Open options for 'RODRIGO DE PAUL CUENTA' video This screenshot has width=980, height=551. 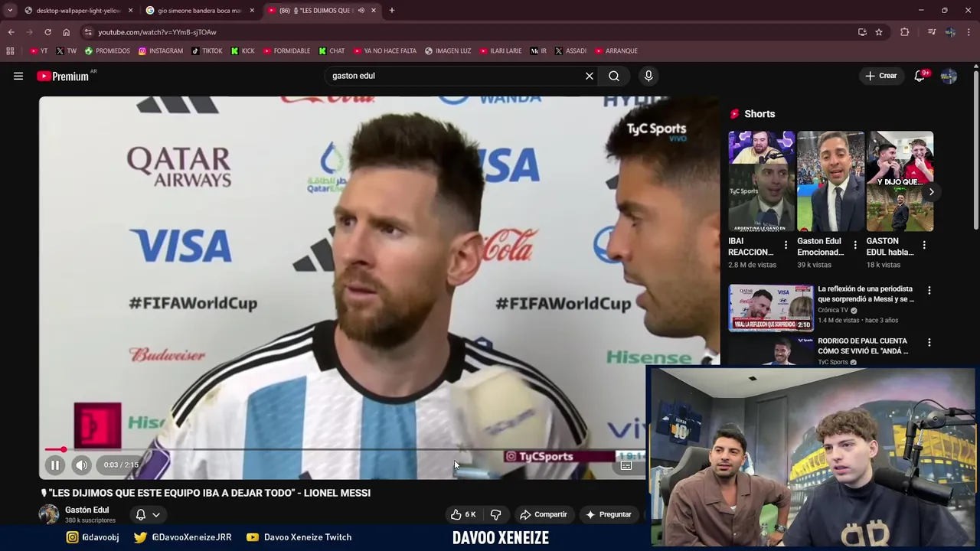[x=929, y=343]
